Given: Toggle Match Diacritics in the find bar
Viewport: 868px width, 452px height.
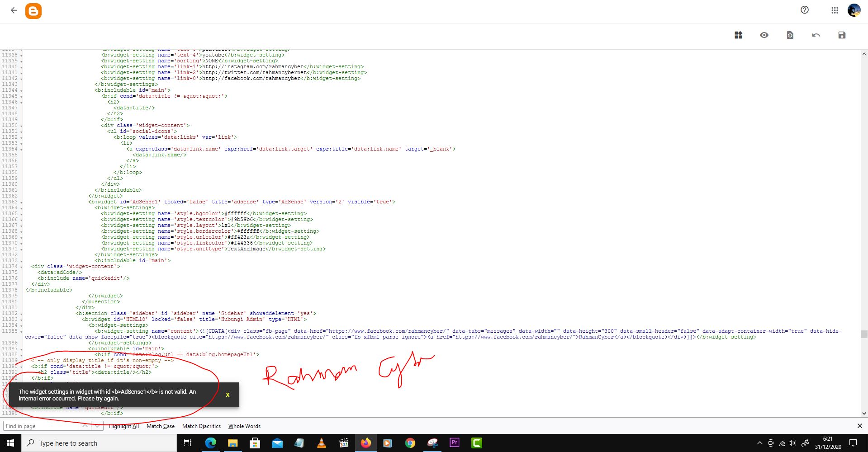Looking at the screenshot, I should click(201, 426).
